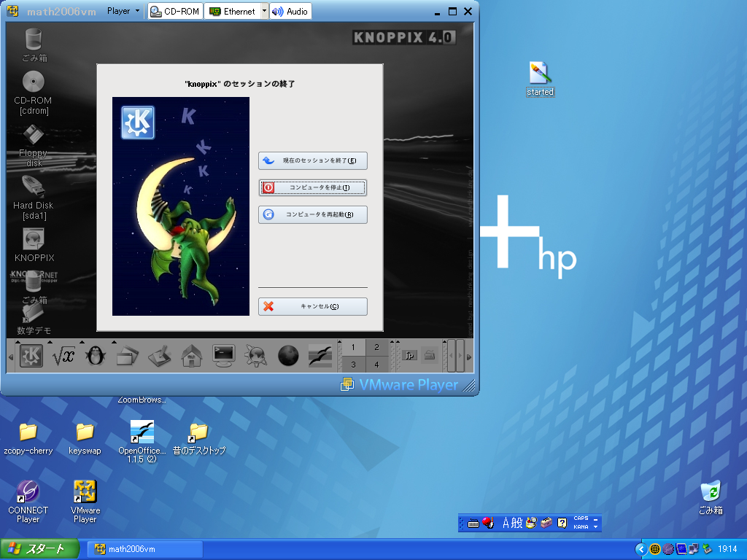Toggle the Ethernet device button

point(233,11)
